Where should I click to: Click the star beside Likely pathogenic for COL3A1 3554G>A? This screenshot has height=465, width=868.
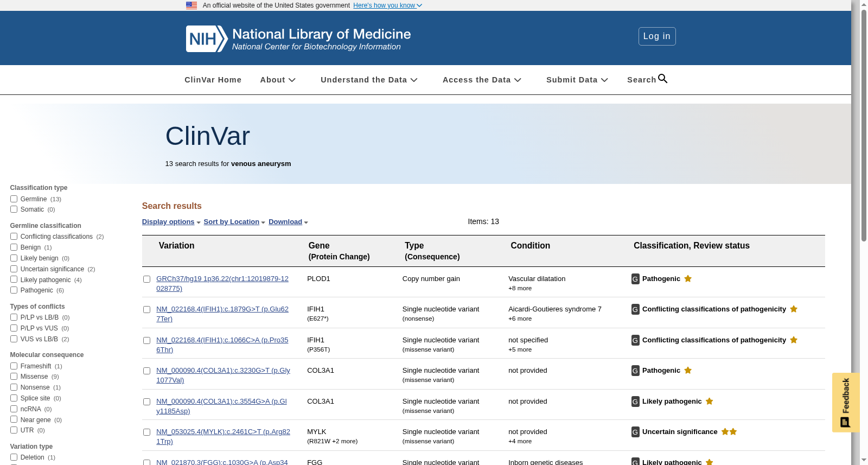(709, 402)
